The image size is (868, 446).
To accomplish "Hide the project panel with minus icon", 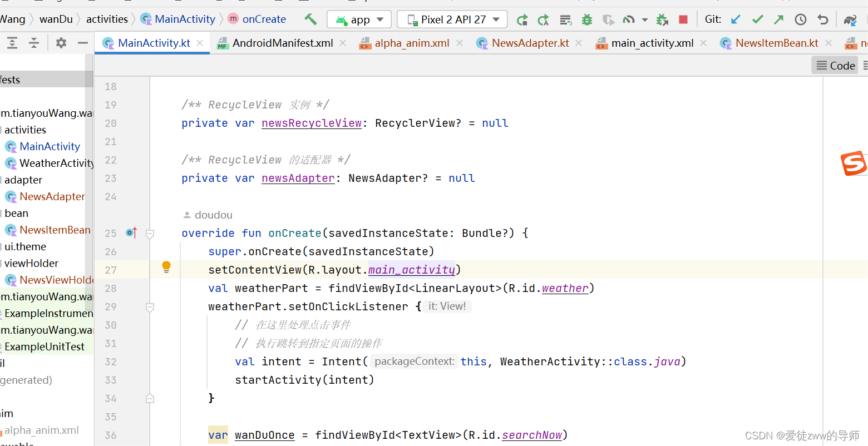I will click(x=83, y=43).
